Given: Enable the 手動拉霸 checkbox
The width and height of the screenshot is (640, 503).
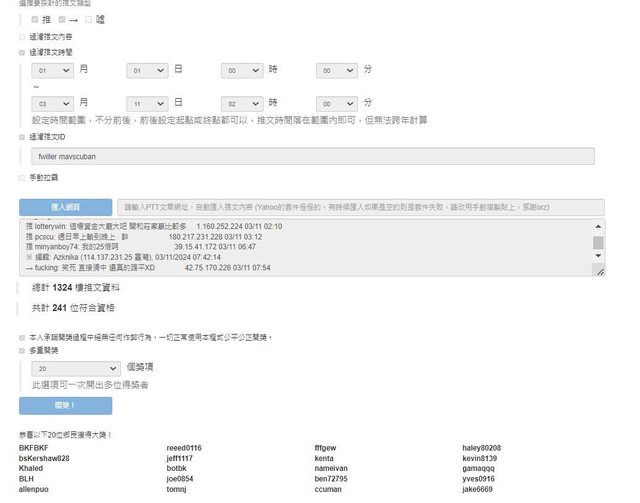Looking at the screenshot, I should pos(23,178).
